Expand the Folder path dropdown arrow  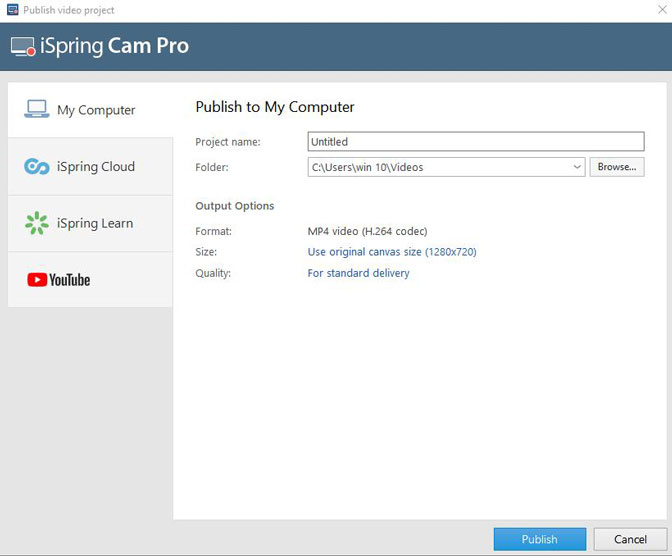577,167
